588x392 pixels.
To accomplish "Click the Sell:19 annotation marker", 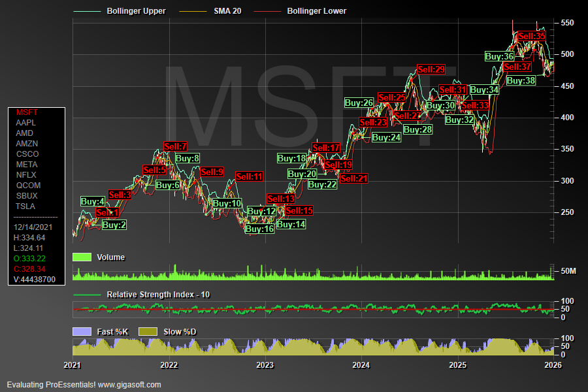I will click(338, 165).
